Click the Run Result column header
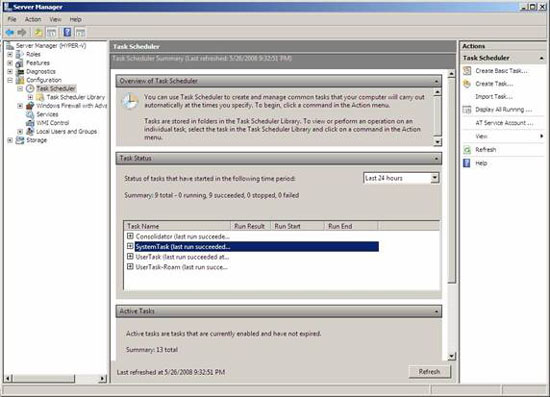The image size is (550, 397). pos(250,226)
